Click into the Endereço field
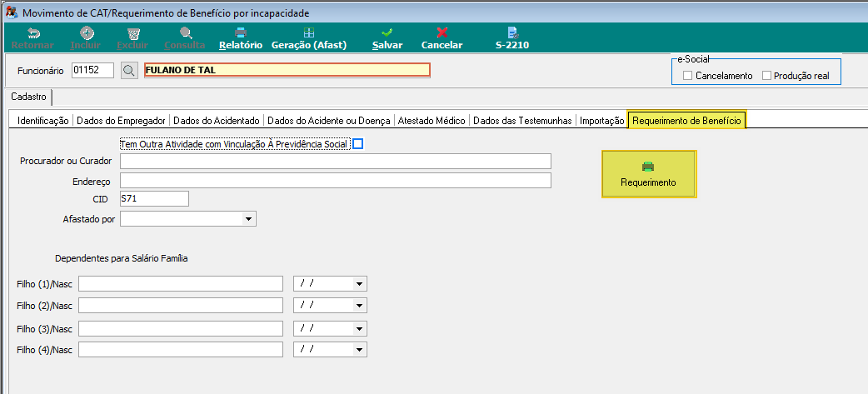The height and width of the screenshot is (394, 868). [x=336, y=181]
